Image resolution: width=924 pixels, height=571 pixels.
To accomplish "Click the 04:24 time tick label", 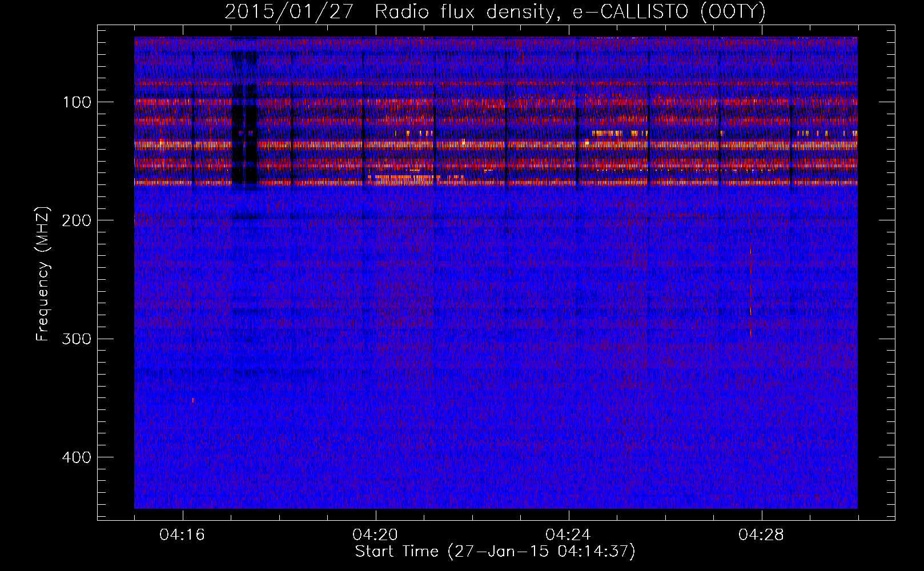I will pos(569,535).
